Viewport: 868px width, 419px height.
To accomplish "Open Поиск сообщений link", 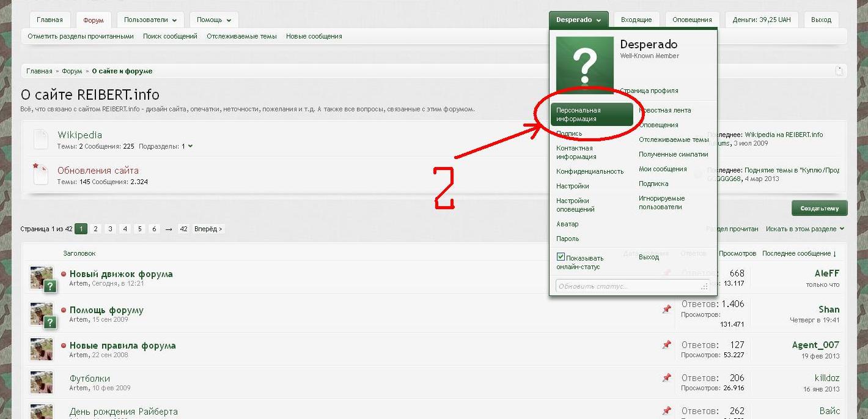I will point(170,36).
